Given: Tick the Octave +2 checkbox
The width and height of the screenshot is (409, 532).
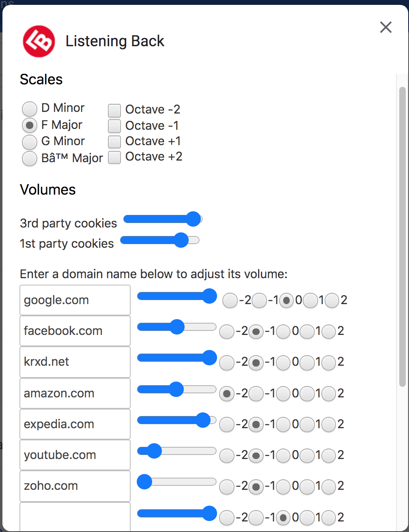Looking at the screenshot, I should [114, 157].
